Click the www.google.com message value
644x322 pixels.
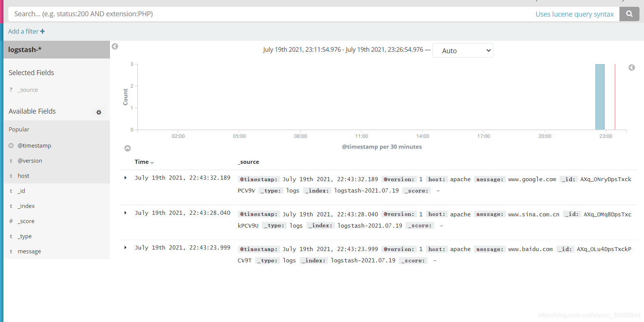click(x=532, y=179)
